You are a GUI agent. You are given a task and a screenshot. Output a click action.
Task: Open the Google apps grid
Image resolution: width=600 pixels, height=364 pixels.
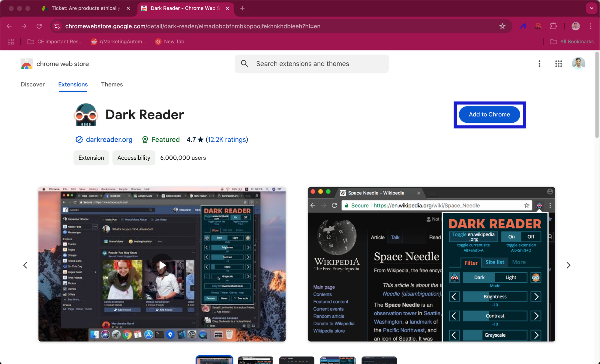pyautogui.click(x=559, y=64)
